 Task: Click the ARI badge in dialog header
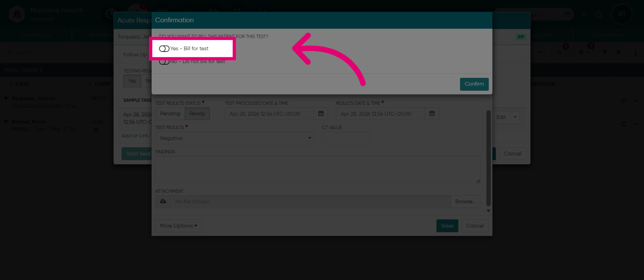[521, 37]
